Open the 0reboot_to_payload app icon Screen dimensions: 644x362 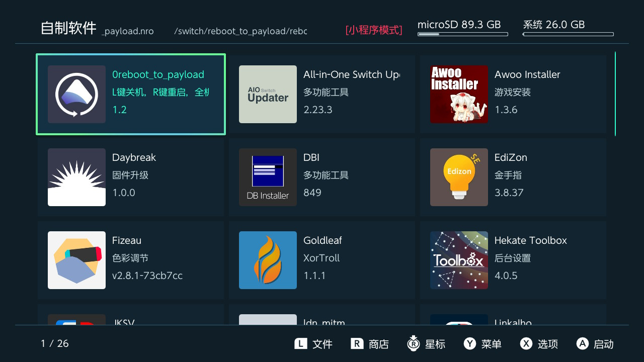click(76, 94)
